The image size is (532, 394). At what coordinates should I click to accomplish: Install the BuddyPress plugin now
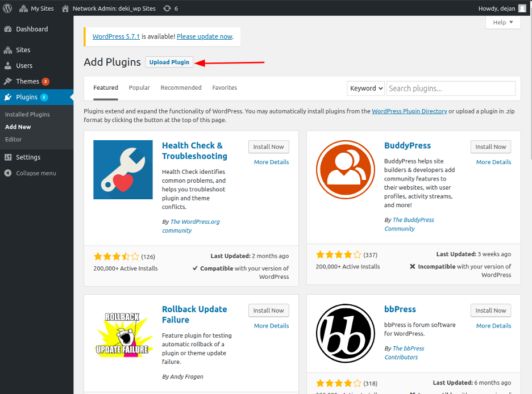click(491, 146)
